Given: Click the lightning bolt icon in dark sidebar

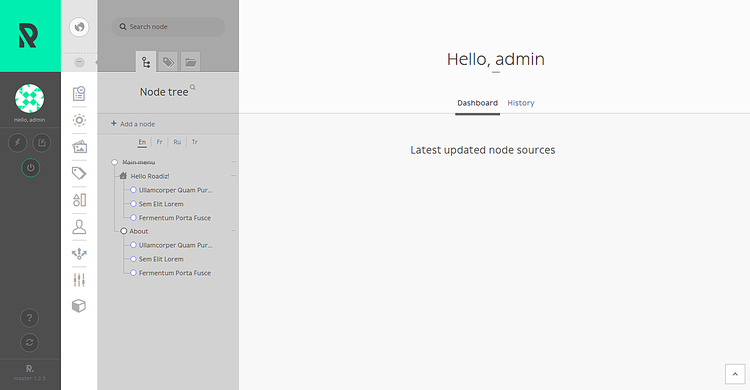Looking at the screenshot, I should click(18, 143).
